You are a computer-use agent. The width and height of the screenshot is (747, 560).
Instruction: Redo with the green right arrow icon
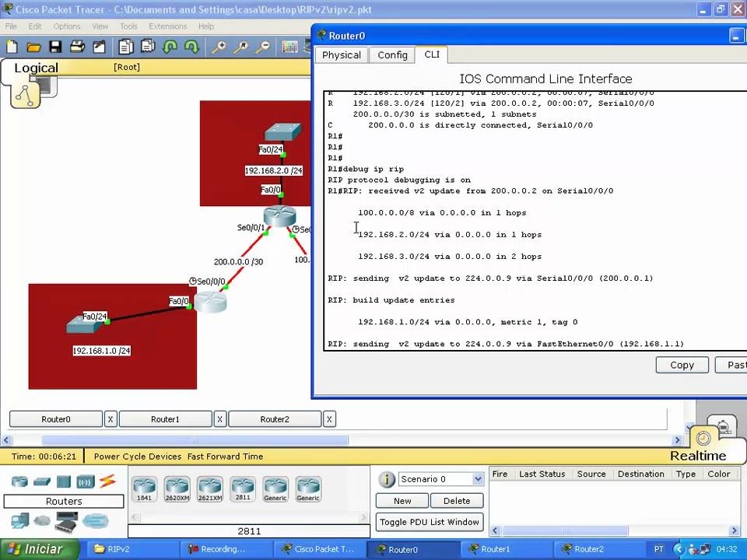pos(191,47)
